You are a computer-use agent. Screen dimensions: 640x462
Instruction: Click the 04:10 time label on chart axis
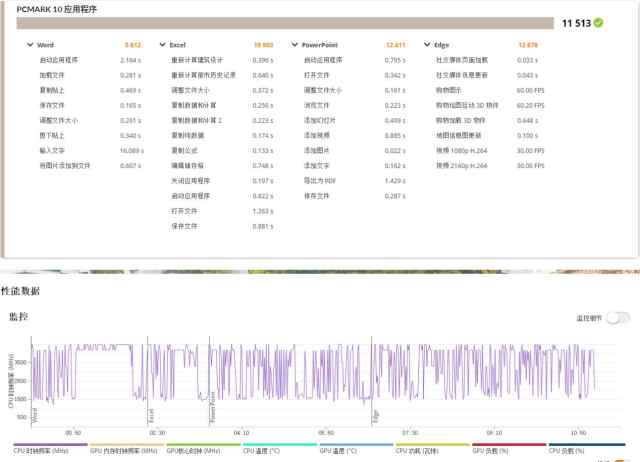click(242, 433)
